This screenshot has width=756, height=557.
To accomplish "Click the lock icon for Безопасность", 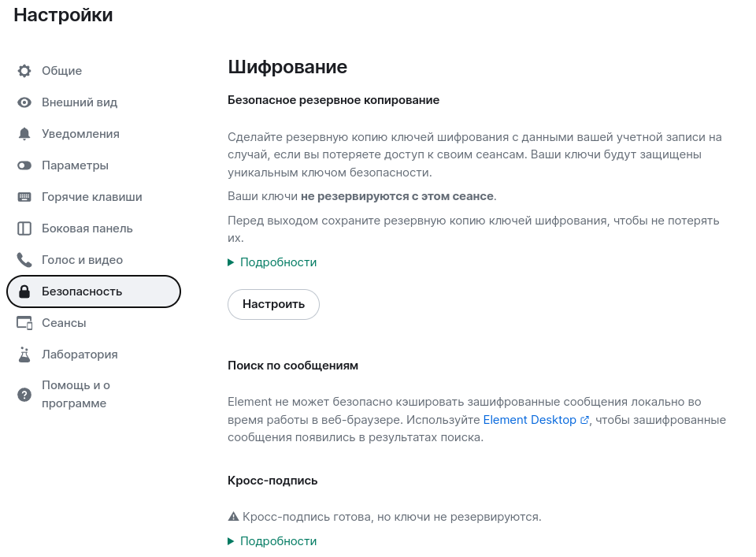I will [24, 291].
